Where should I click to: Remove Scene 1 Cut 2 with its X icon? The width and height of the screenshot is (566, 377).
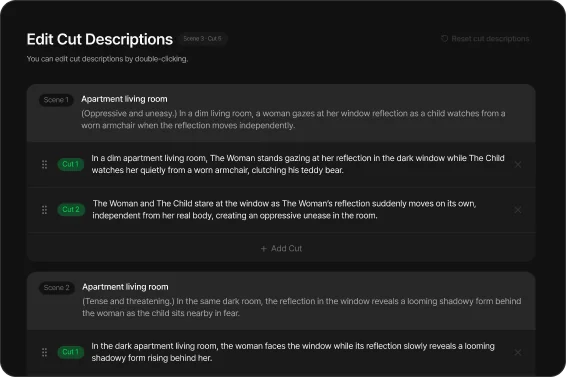[518, 210]
